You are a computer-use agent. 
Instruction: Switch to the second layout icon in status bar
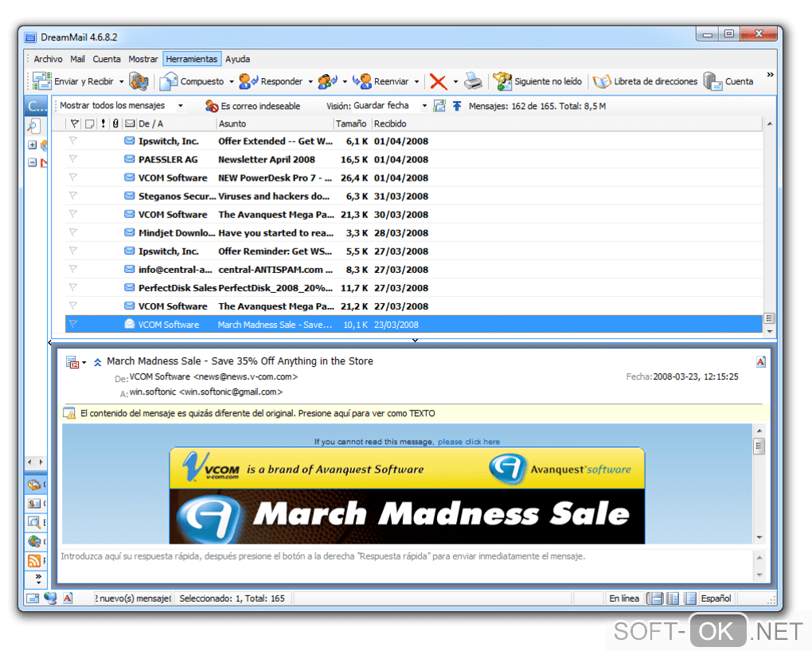coord(673,598)
